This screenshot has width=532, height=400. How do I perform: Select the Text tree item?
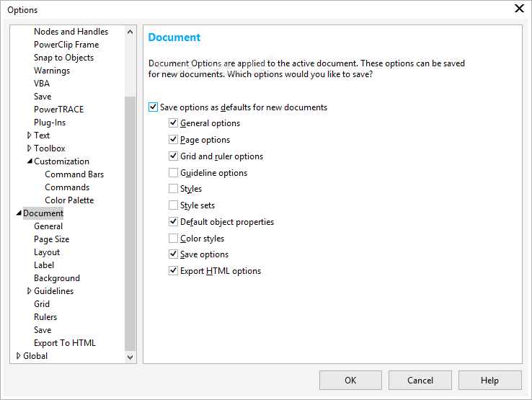click(42, 135)
